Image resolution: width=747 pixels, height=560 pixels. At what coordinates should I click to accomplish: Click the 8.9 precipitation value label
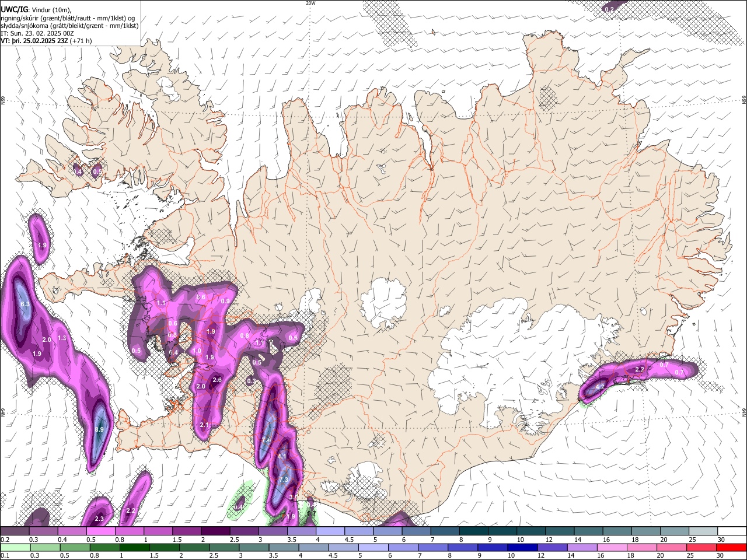click(x=99, y=430)
